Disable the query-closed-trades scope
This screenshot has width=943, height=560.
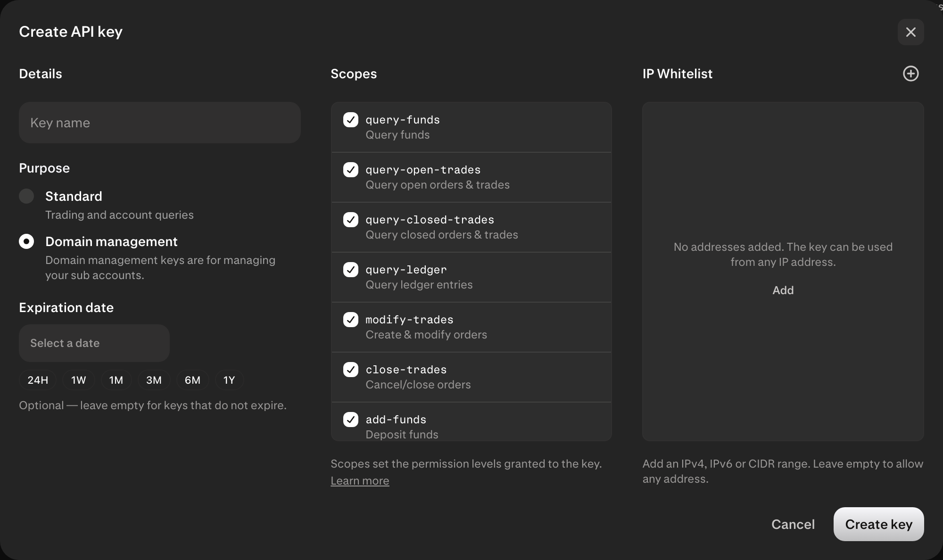[351, 220]
